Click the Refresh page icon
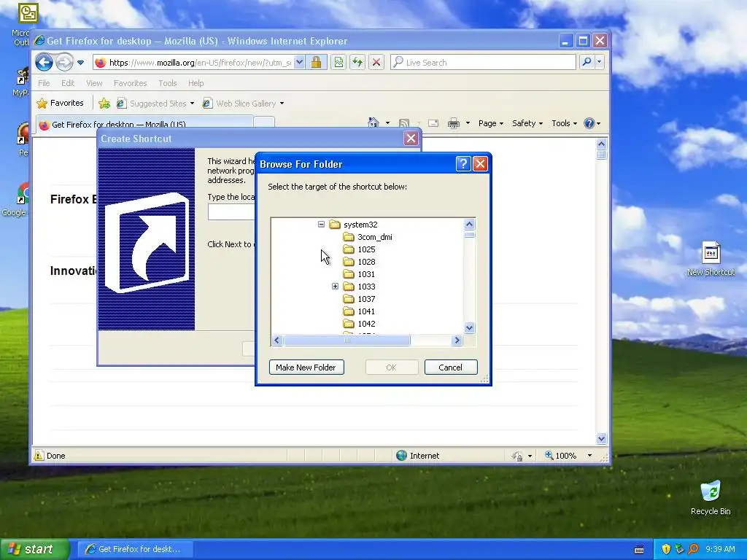This screenshot has width=747, height=560. point(357,63)
